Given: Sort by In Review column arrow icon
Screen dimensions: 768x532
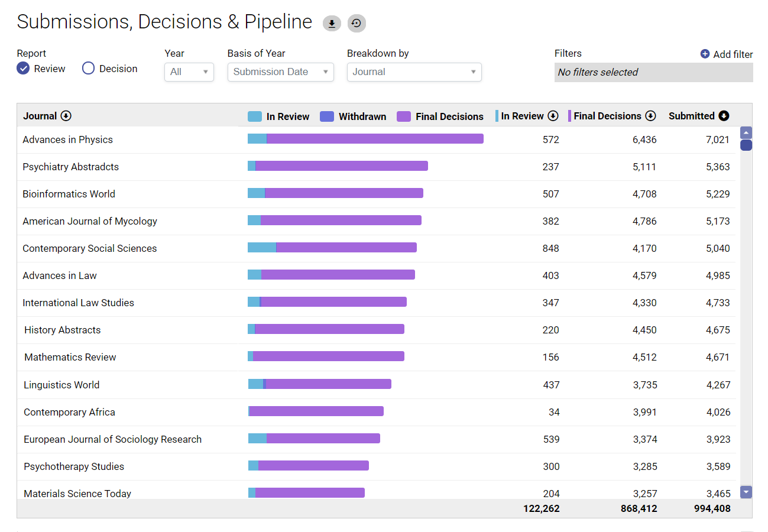Looking at the screenshot, I should pos(553,116).
